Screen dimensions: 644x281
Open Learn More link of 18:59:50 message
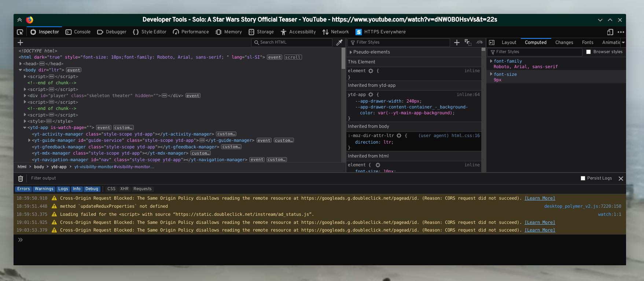click(540, 198)
